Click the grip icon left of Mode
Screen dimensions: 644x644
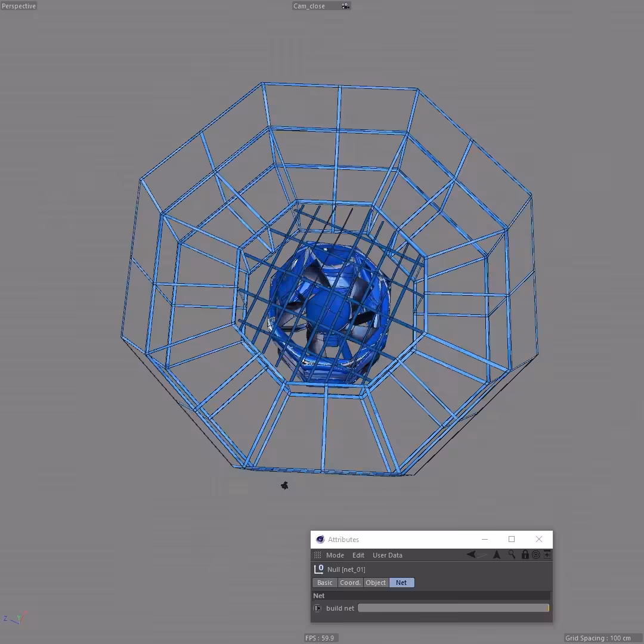pos(317,555)
